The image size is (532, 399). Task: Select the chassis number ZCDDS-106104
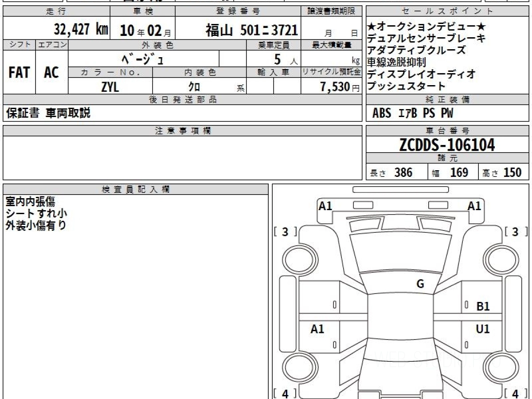[447, 145]
